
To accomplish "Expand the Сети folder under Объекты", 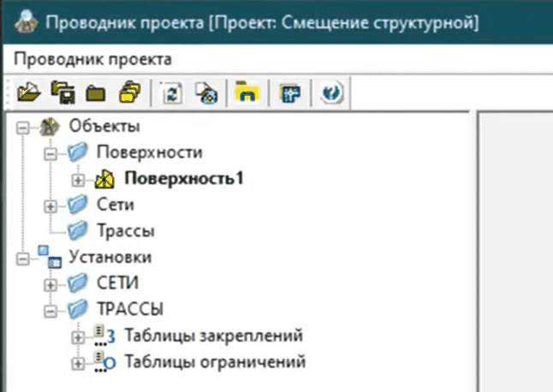I will (51, 205).
